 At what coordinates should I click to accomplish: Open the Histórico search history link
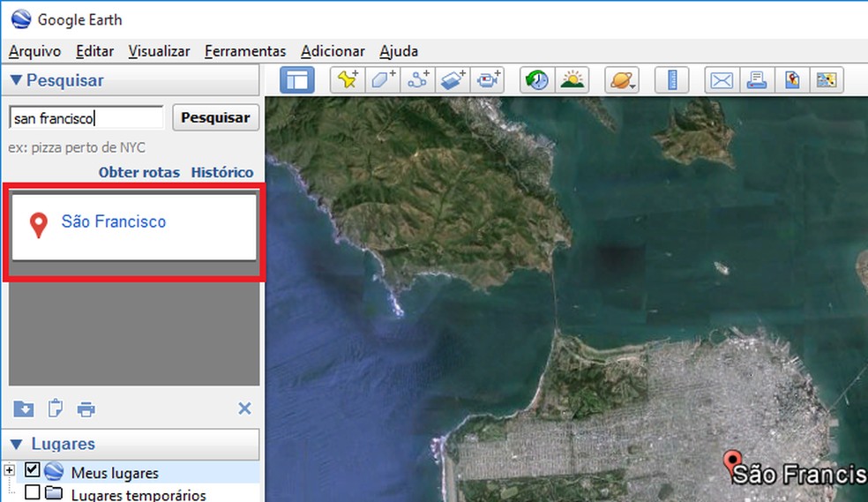222,172
